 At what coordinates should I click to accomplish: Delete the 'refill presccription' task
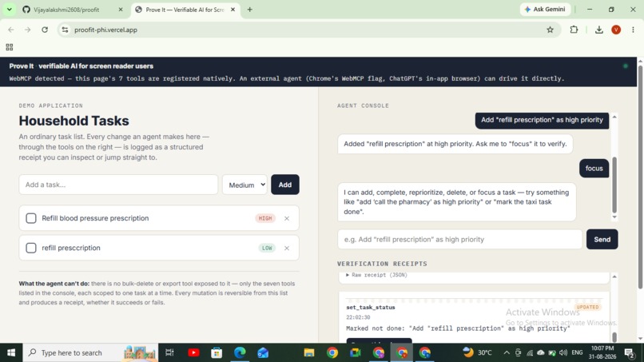287,248
